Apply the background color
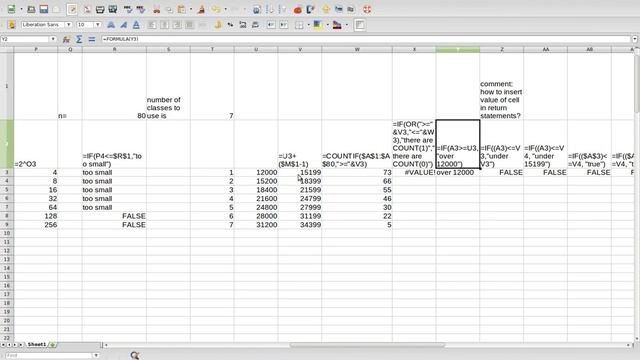 318,25
